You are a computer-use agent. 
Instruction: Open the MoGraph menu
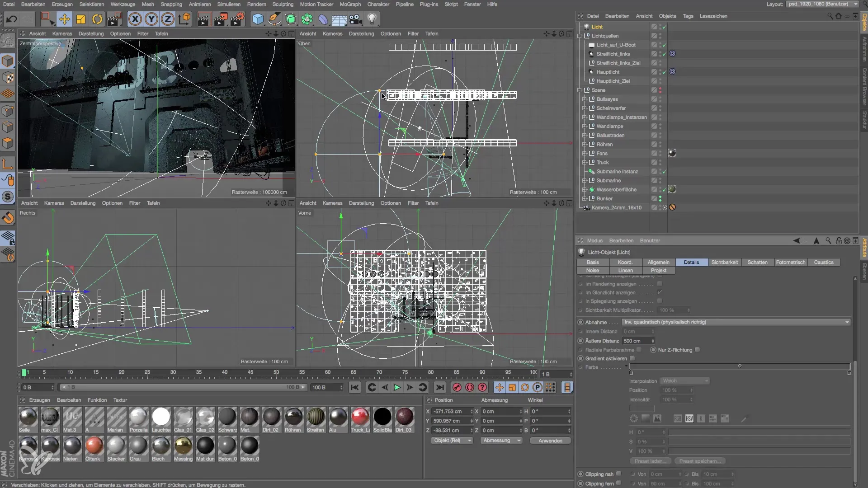point(350,4)
